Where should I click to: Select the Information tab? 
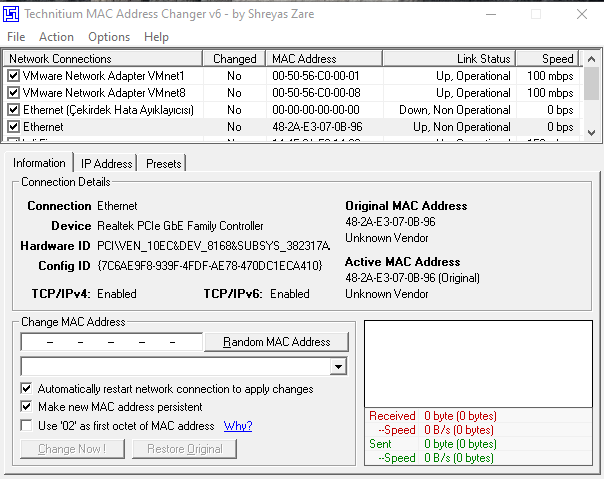pyautogui.click(x=39, y=163)
